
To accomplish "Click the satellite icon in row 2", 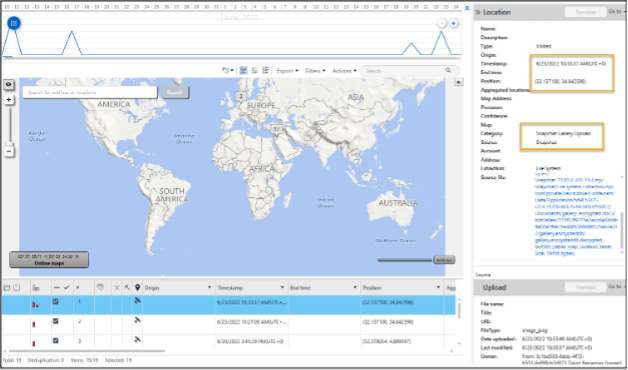I will pos(137,320).
